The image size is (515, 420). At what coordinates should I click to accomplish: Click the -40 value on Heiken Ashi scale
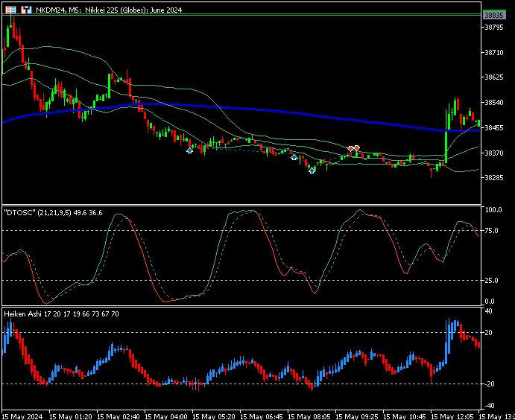(488, 406)
